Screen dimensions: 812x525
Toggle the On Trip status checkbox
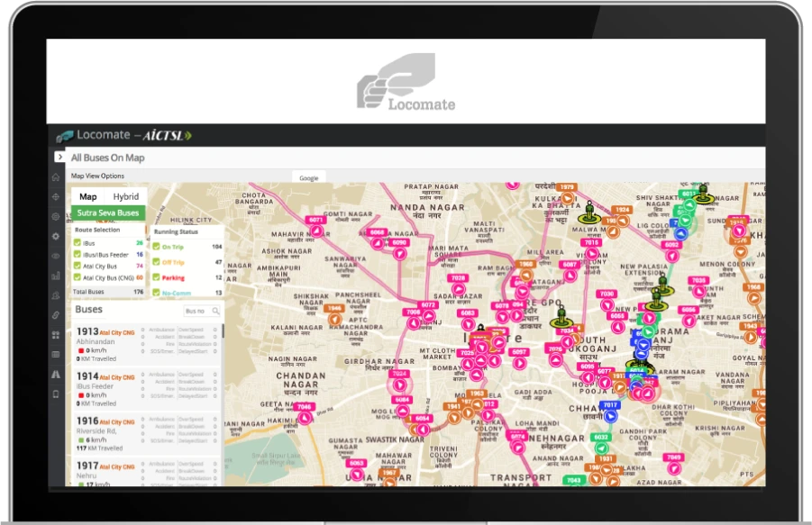tap(156, 247)
